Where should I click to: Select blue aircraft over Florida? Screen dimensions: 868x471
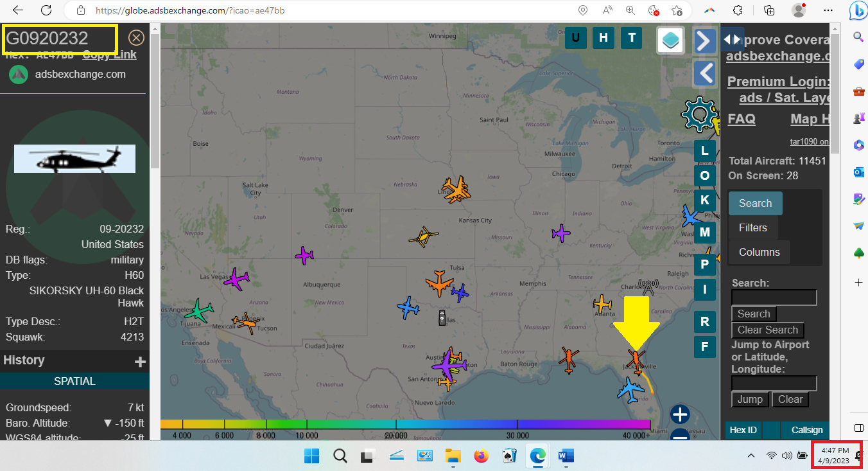(x=631, y=389)
